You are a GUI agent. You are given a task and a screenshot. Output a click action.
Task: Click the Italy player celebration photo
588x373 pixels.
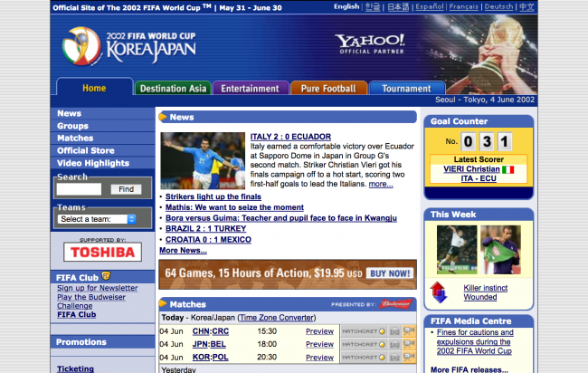(203, 160)
